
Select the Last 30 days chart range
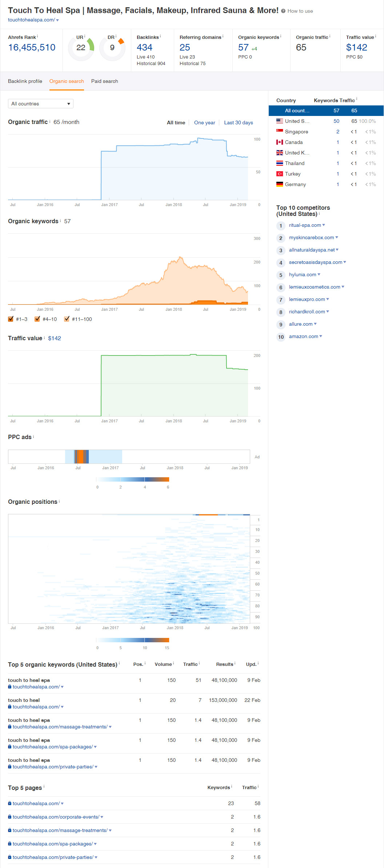point(239,122)
